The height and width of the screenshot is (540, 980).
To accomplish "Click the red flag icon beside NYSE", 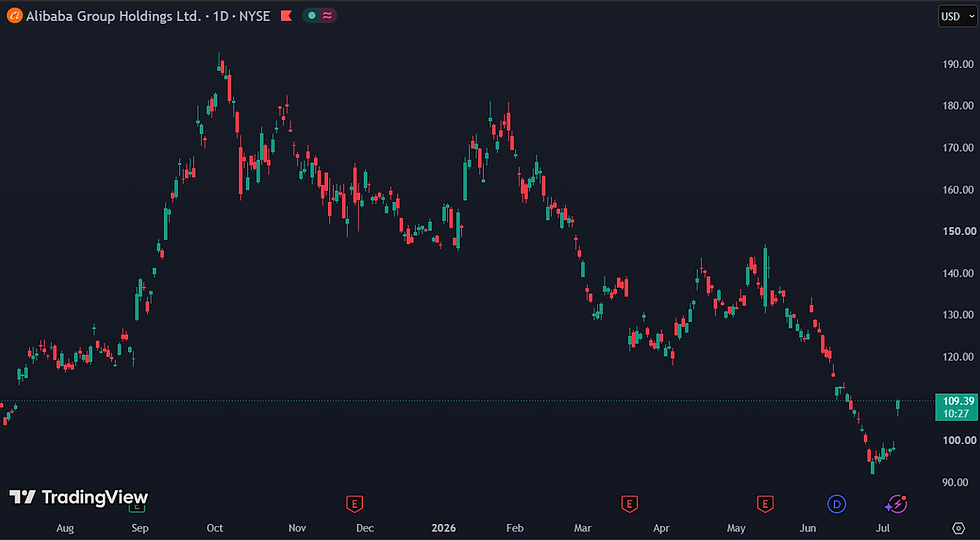I will click(x=286, y=16).
